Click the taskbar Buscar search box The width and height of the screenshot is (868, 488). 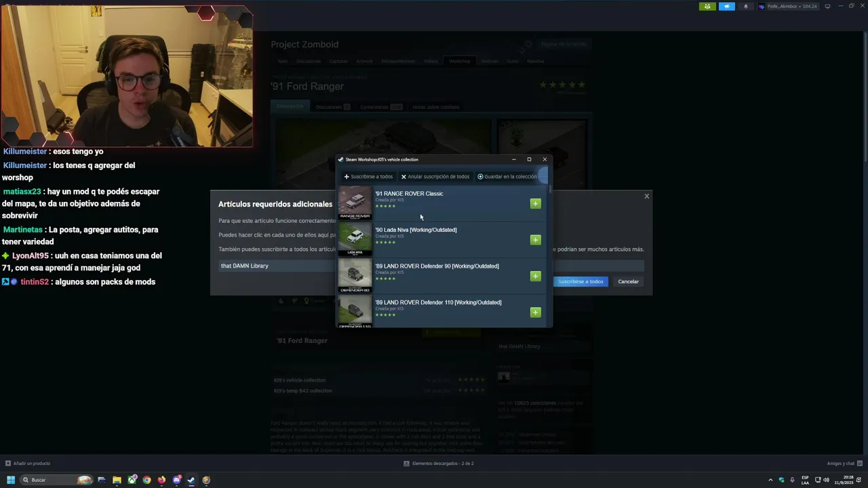pyautogui.click(x=57, y=480)
